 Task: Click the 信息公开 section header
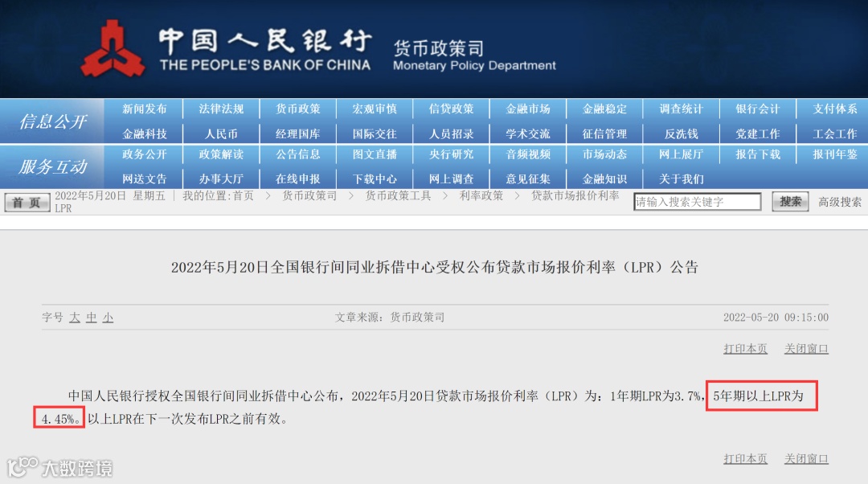click(53, 121)
